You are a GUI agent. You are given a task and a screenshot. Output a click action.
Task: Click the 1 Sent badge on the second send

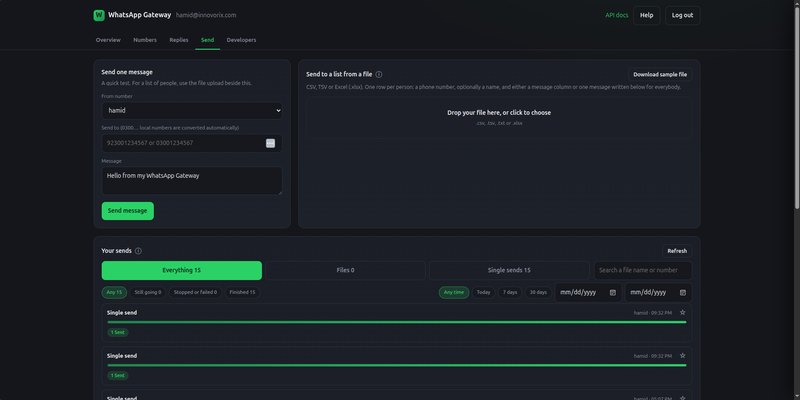[x=118, y=376]
